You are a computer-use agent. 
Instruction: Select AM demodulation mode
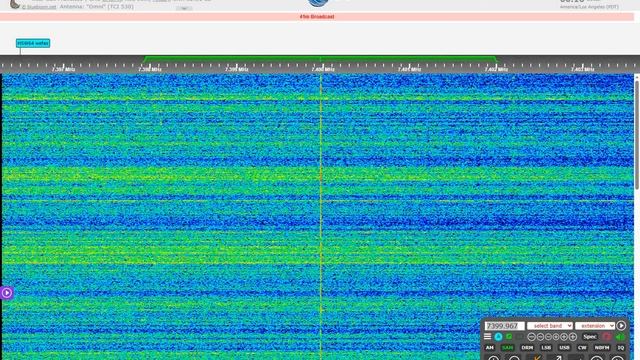click(490, 348)
